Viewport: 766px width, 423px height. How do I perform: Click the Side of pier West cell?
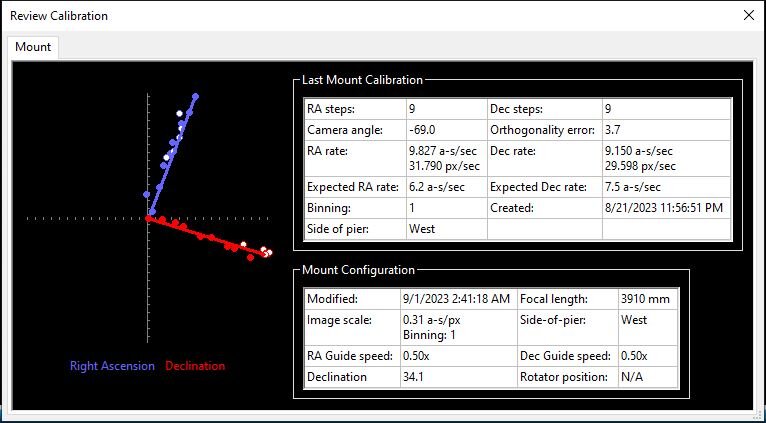click(447, 229)
